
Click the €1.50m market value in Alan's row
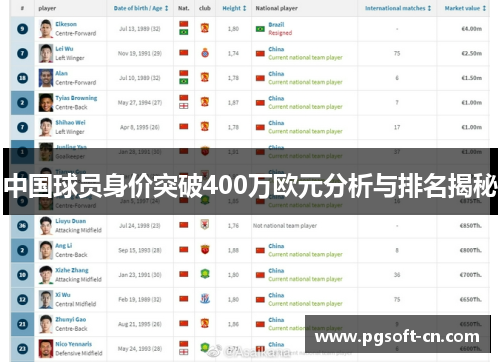[x=472, y=78]
